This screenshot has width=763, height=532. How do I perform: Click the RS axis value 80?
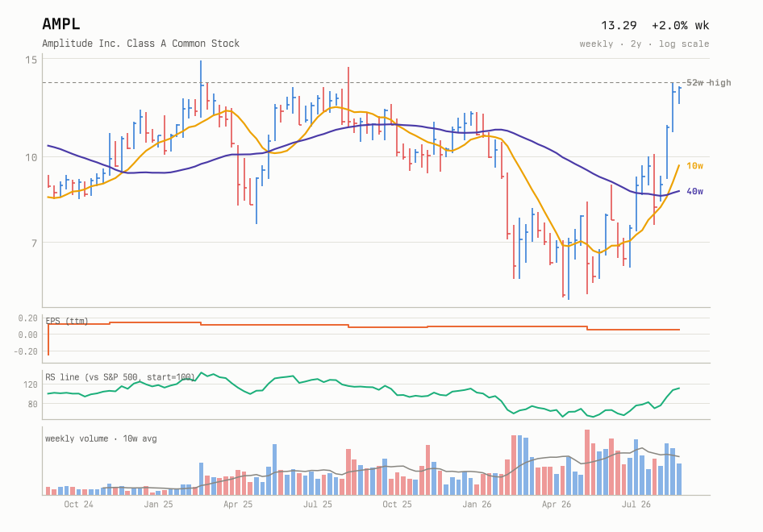32,404
